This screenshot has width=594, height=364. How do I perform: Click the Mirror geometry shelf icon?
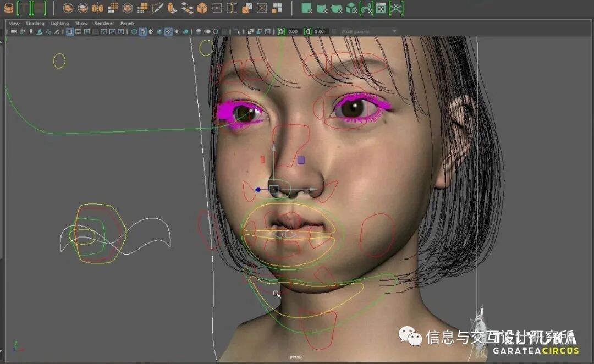click(x=97, y=8)
